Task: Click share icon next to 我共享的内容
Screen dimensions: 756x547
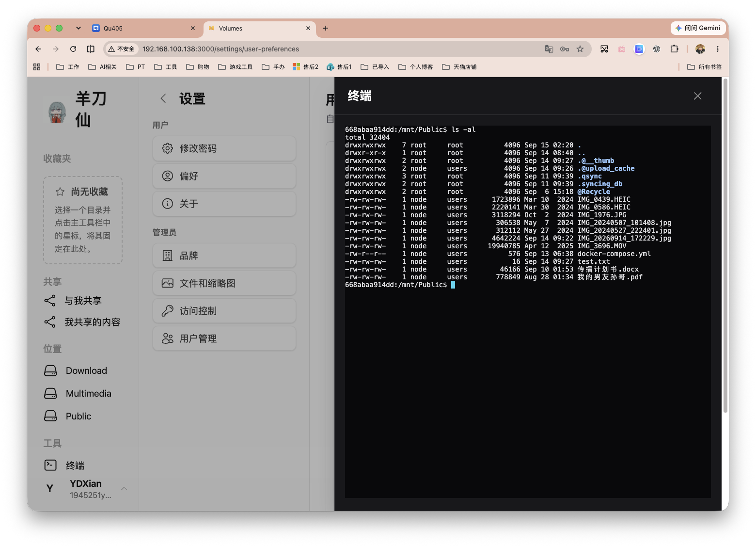Action: 50,322
